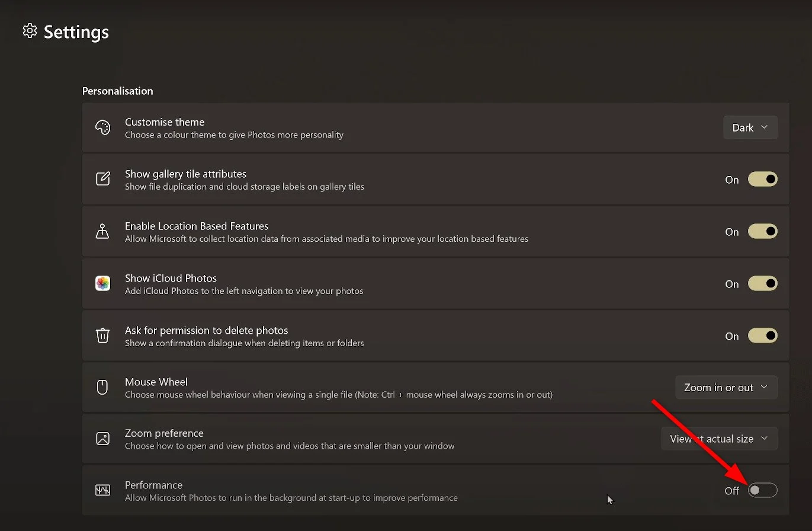Viewport: 812px width, 531px height.
Task: Click the Mouse Wheel icon
Action: 102,388
